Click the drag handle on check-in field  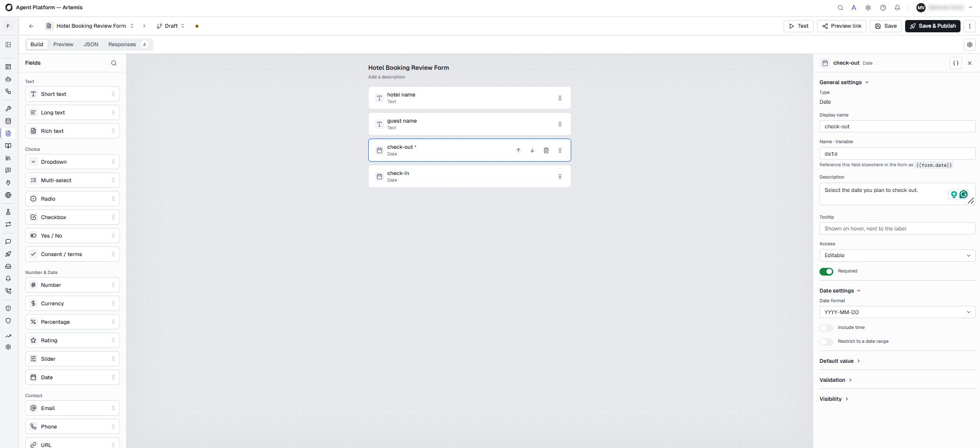pos(560,177)
